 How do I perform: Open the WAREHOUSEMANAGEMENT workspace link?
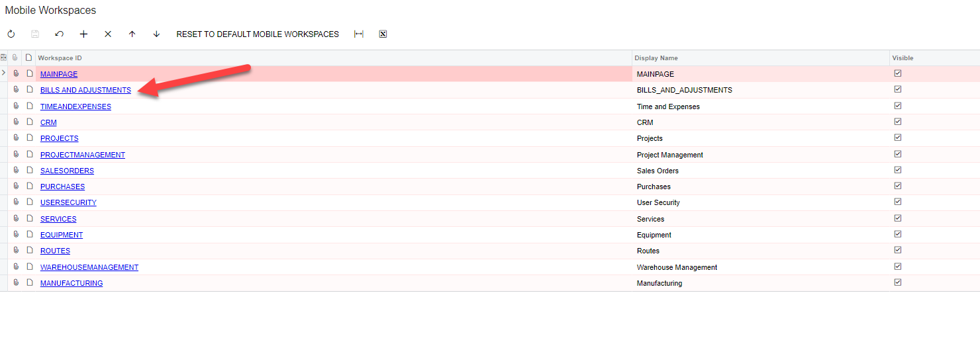(x=89, y=267)
